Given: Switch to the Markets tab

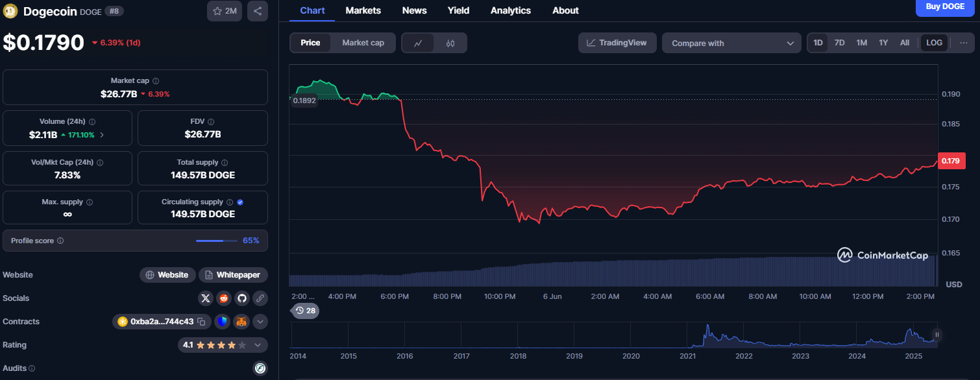Looking at the screenshot, I should (363, 10).
